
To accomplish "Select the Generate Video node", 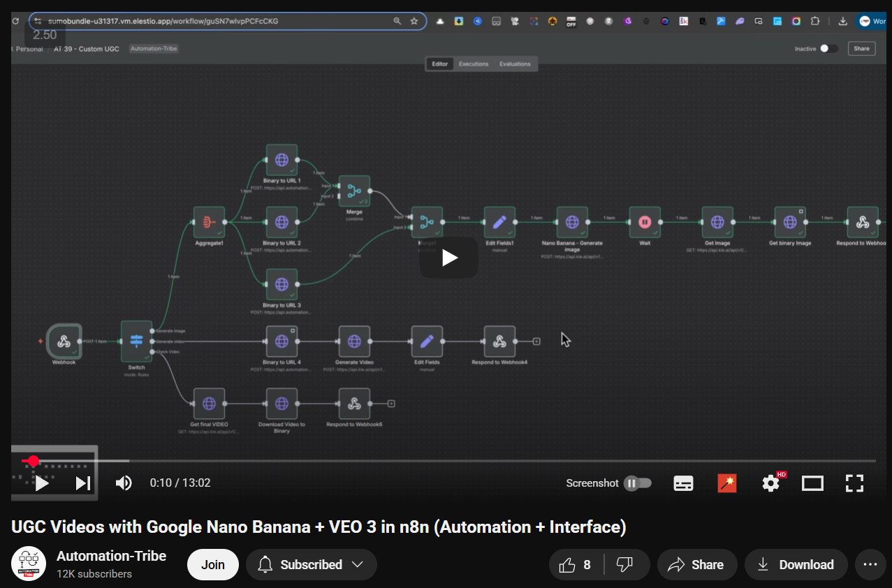I will coord(354,341).
